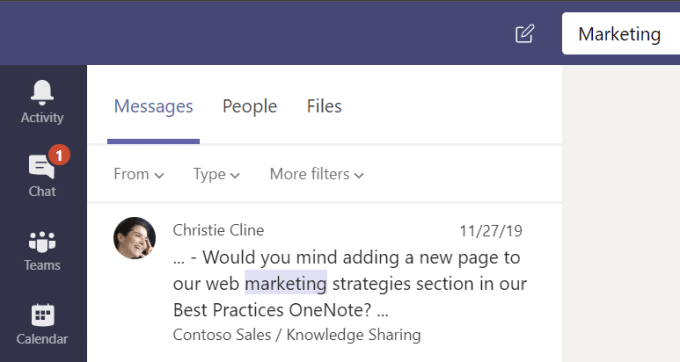
Task: Expand the From filter dropdown
Action: click(139, 174)
